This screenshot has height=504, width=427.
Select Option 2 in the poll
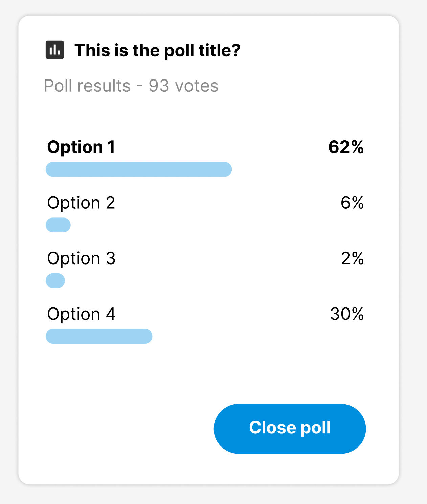(82, 203)
